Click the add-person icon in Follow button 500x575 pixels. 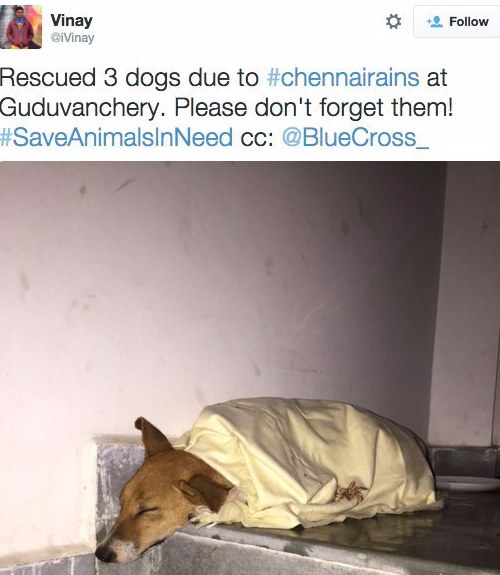434,22
